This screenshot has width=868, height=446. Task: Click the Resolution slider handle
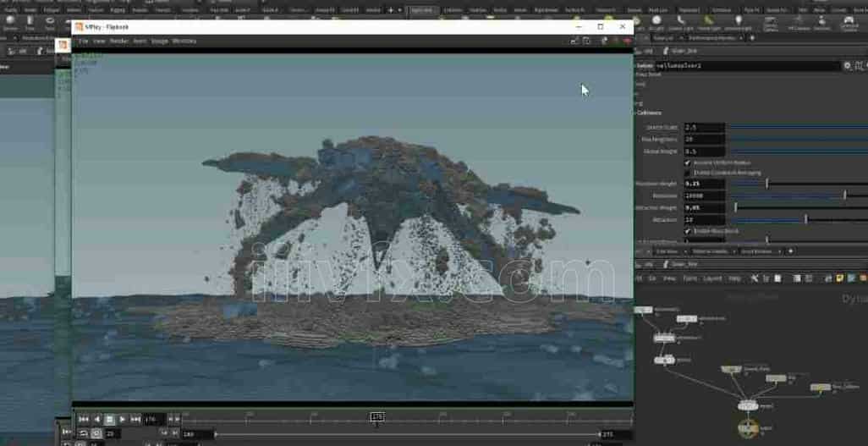[x=844, y=195]
